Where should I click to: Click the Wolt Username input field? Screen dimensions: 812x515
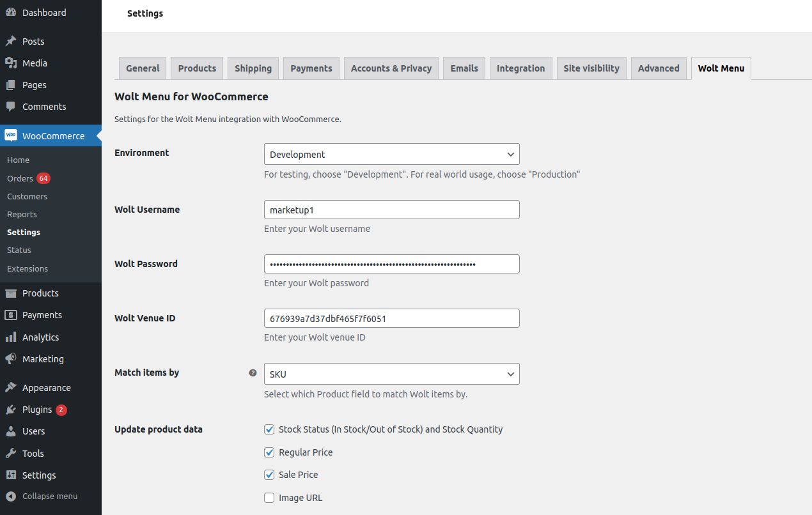(x=392, y=210)
